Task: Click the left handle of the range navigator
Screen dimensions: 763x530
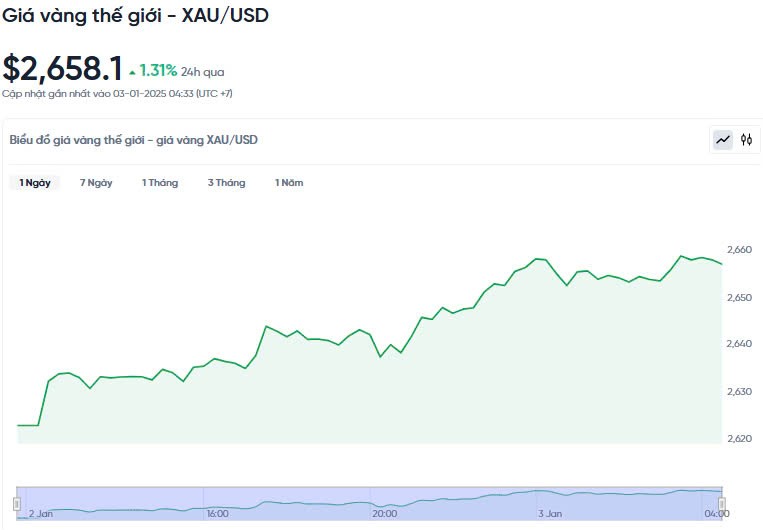Action: [17, 503]
